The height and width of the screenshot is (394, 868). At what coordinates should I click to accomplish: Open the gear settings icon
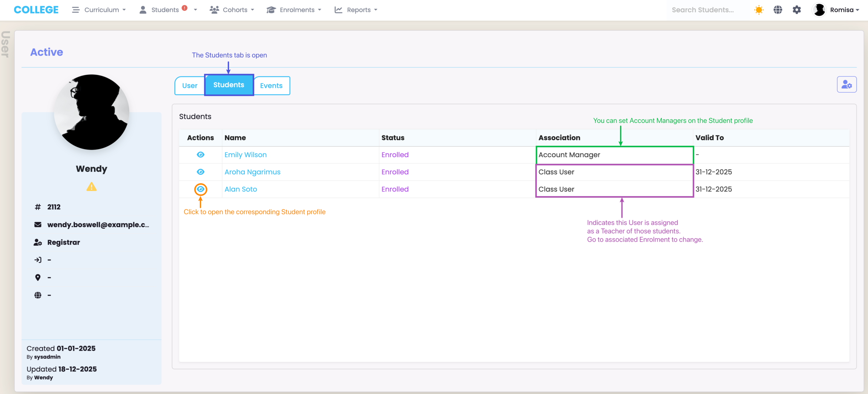796,10
